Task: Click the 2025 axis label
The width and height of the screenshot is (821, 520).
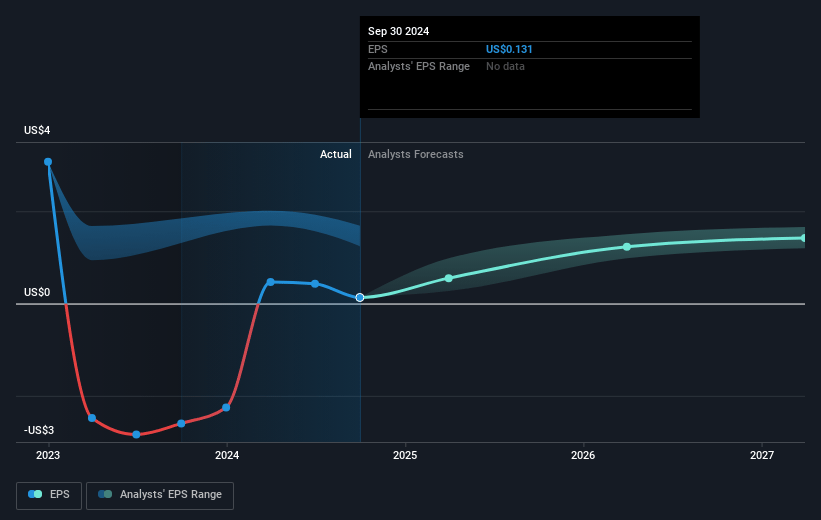Action: 405,455
